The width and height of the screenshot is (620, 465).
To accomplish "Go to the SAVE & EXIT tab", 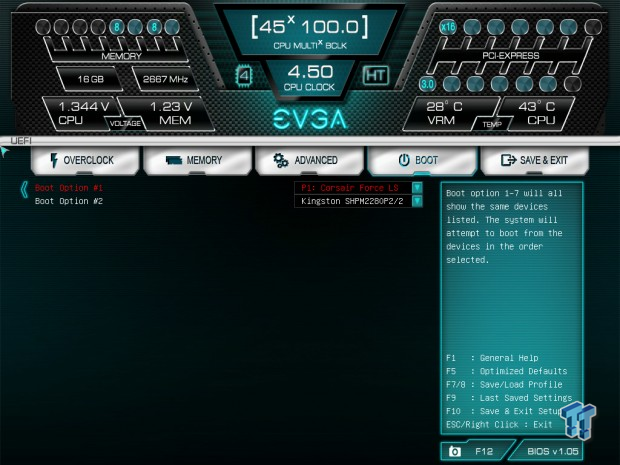I will 535,160.
